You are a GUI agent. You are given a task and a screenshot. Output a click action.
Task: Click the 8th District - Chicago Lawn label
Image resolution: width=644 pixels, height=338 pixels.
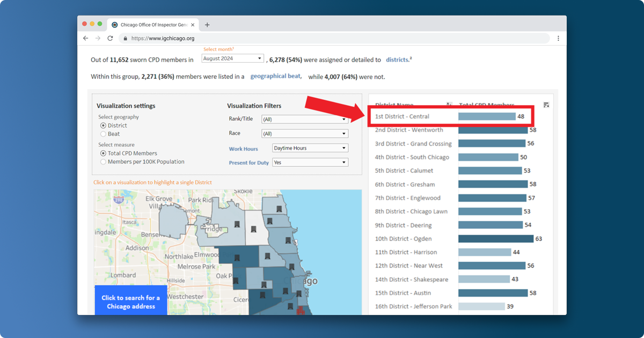[x=411, y=211]
